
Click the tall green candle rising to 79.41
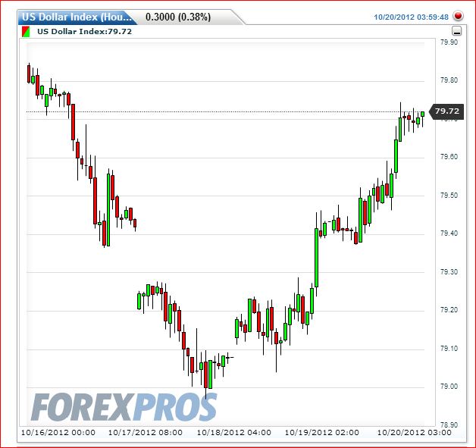click(316, 258)
